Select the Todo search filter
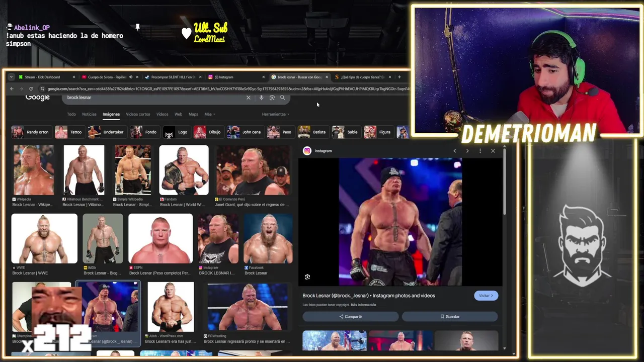 pyautogui.click(x=71, y=114)
